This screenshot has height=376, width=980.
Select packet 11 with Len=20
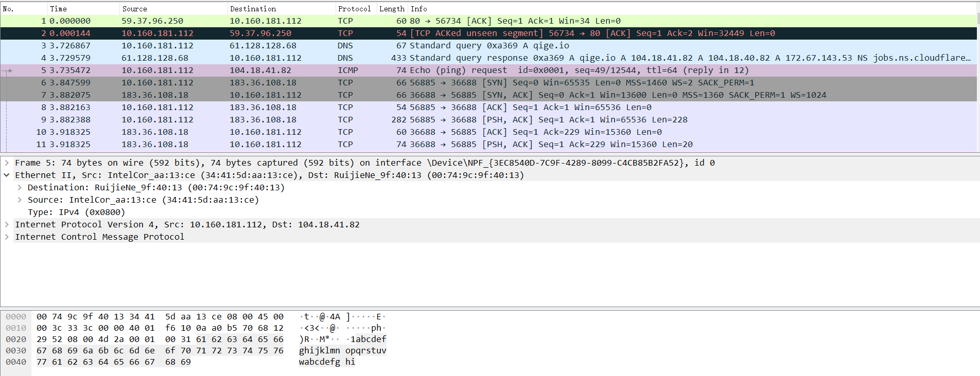(488, 145)
